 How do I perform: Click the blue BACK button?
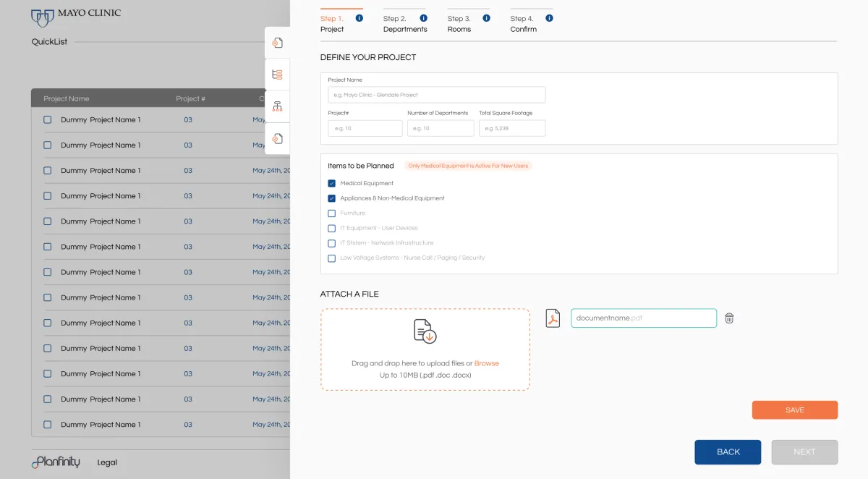pos(728,452)
